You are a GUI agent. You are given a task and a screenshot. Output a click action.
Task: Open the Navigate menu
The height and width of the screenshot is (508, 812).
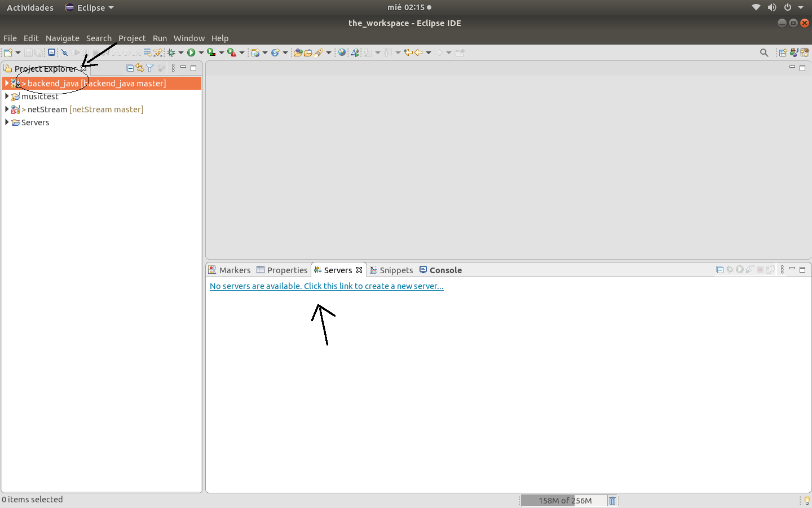coord(63,38)
